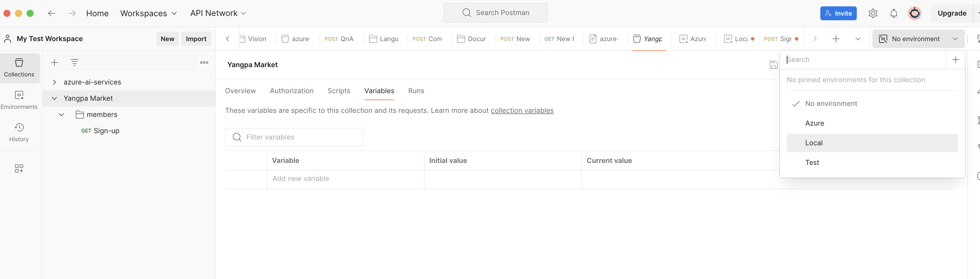The height and width of the screenshot is (279, 980).
Task: Click the Filter variables field
Action: [x=294, y=137]
